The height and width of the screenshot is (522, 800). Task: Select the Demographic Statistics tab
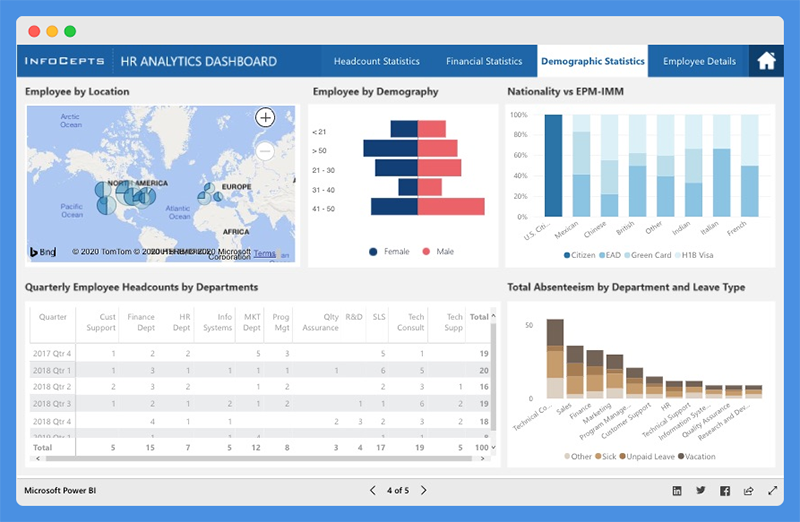[x=592, y=61]
